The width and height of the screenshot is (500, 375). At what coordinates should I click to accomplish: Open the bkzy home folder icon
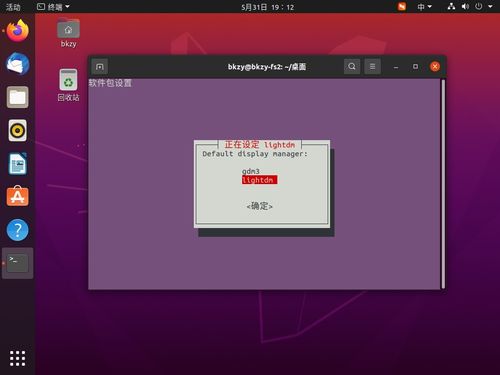pos(68,32)
